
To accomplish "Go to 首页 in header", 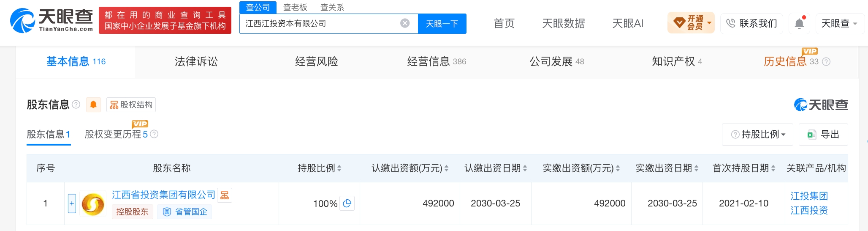I will (504, 23).
